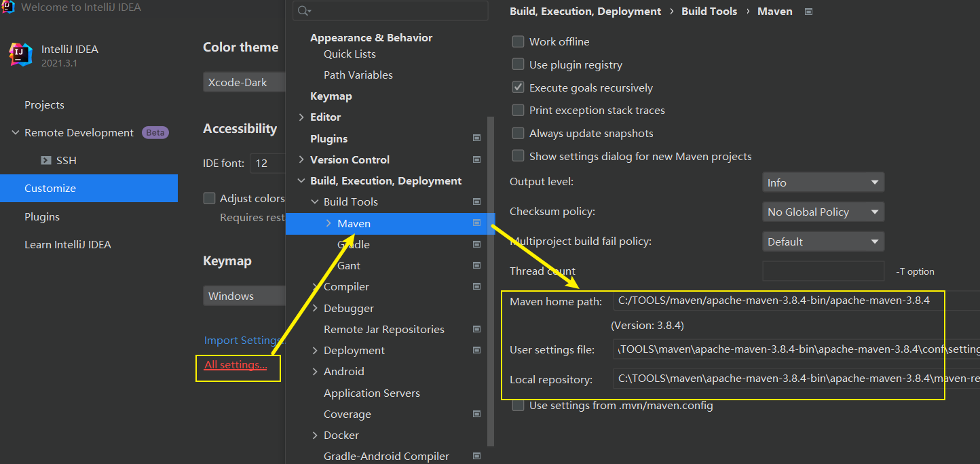980x464 pixels.
Task: Enable the Work offline checkbox
Action: (518, 41)
